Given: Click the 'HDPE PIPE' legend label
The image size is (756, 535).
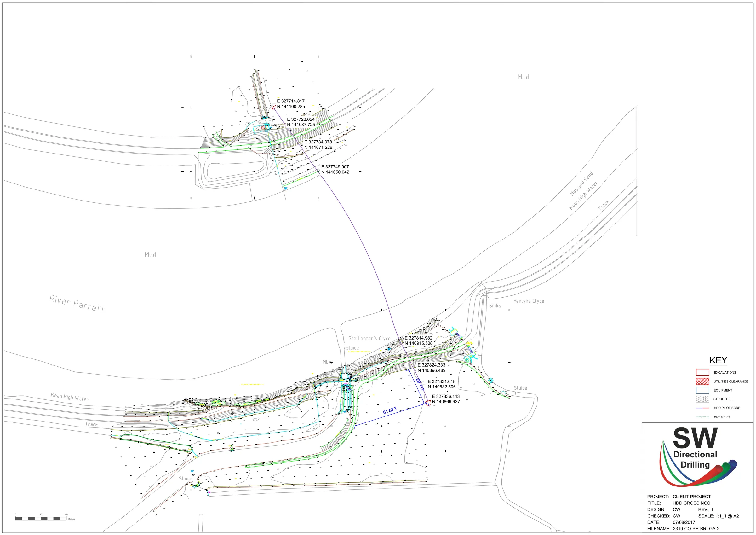Looking at the screenshot, I should [722, 417].
